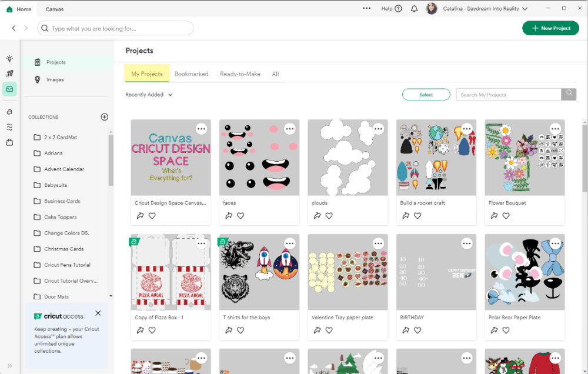Click the Cricut Access 'a' rail icon
Image resolution: width=588 pixels, height=374 pixels.
9,112
